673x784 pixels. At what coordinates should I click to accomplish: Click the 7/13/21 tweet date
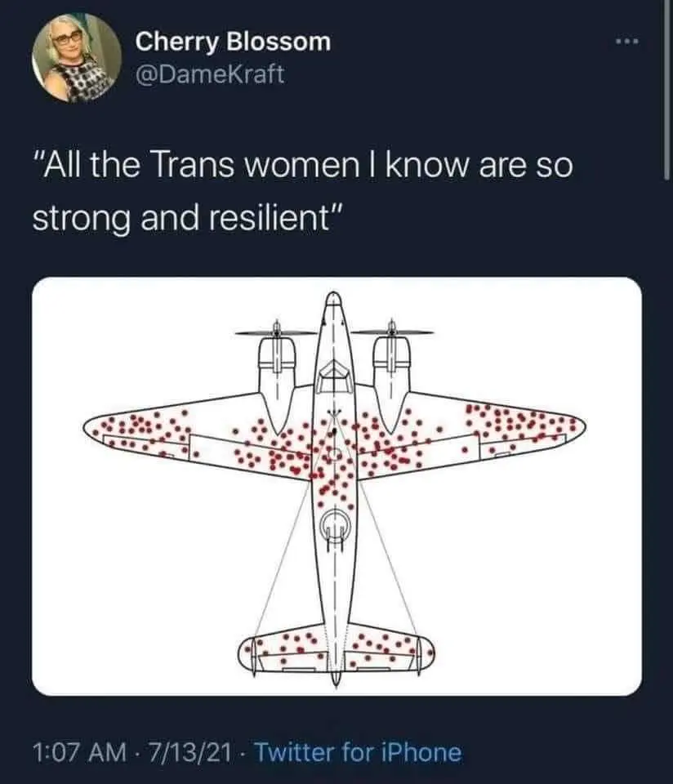(189, 751)
